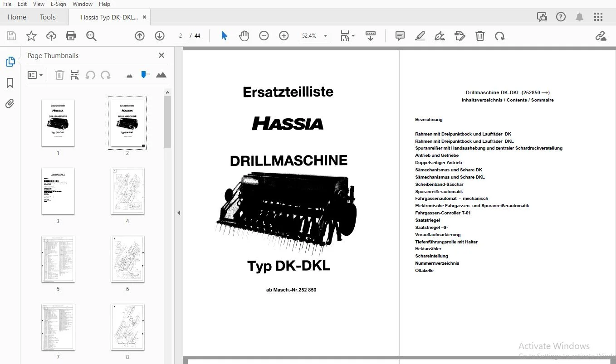Click the Save file icon
This screenshot has width=616, height=364.
[11, 36]
